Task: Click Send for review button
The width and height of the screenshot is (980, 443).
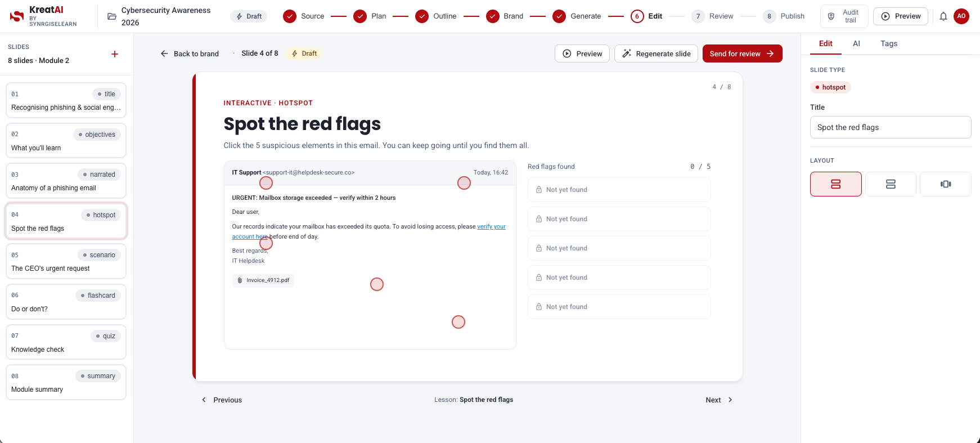Action: (743, 53)
